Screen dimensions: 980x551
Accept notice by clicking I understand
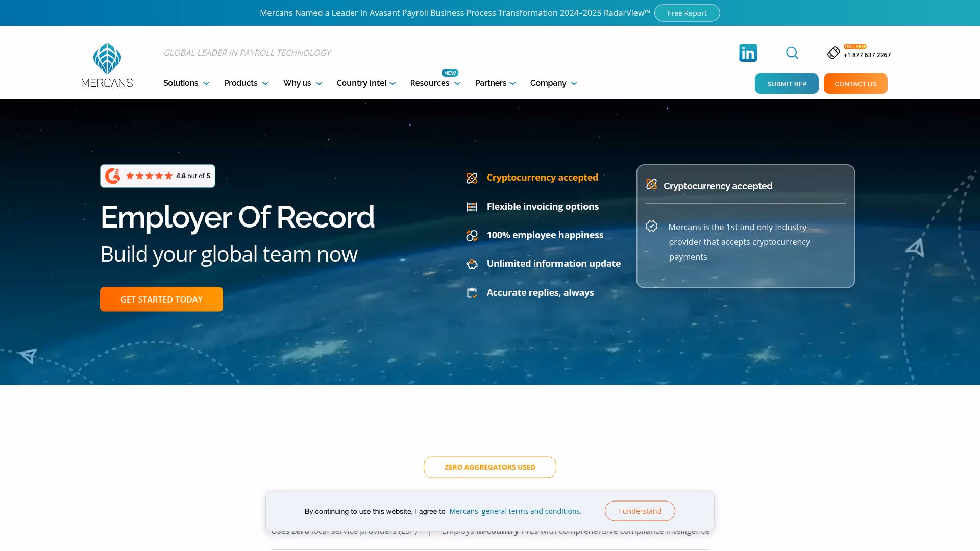click(x=640, y=511)
